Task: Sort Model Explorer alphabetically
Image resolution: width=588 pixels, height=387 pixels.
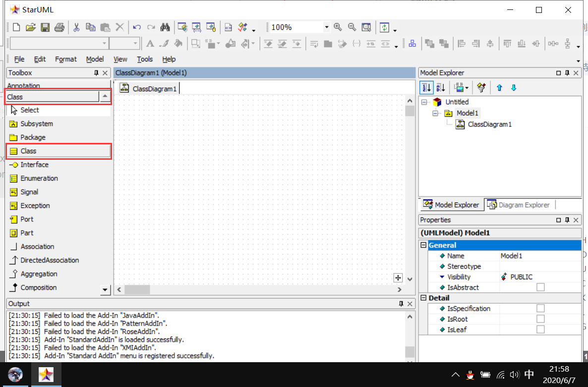Action: 441,88
